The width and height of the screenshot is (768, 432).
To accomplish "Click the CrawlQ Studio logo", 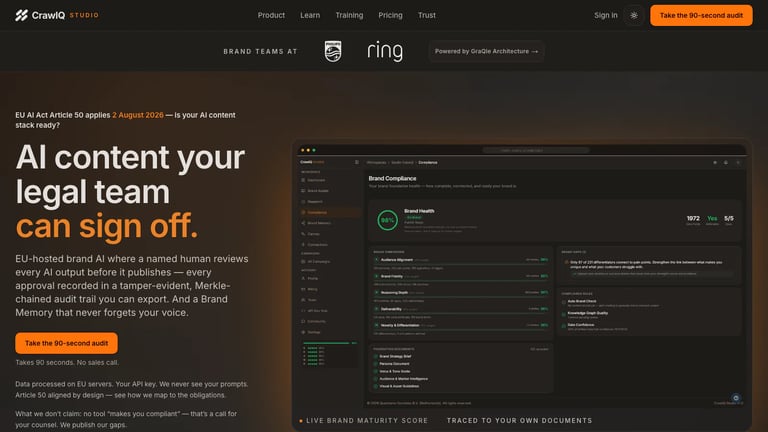I will (57, 15).
